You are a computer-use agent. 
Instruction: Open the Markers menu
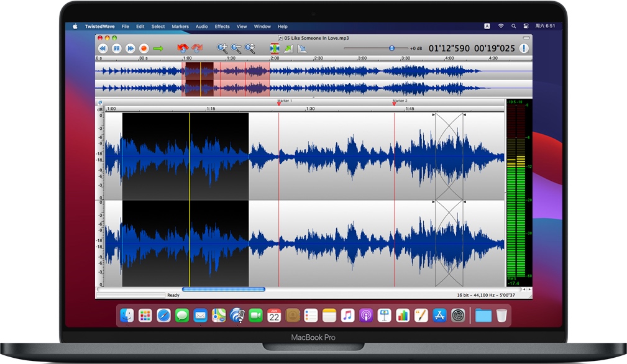tap(180, 26)
